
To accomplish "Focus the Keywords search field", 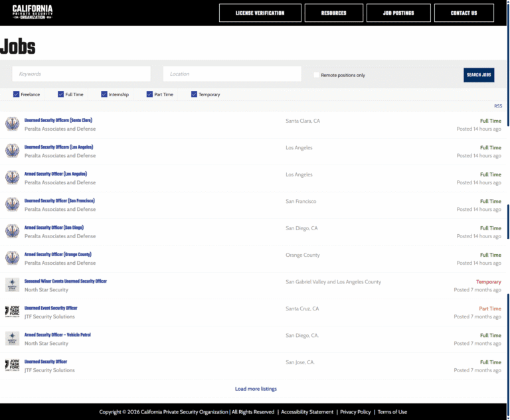I will [x=81, y=74].
